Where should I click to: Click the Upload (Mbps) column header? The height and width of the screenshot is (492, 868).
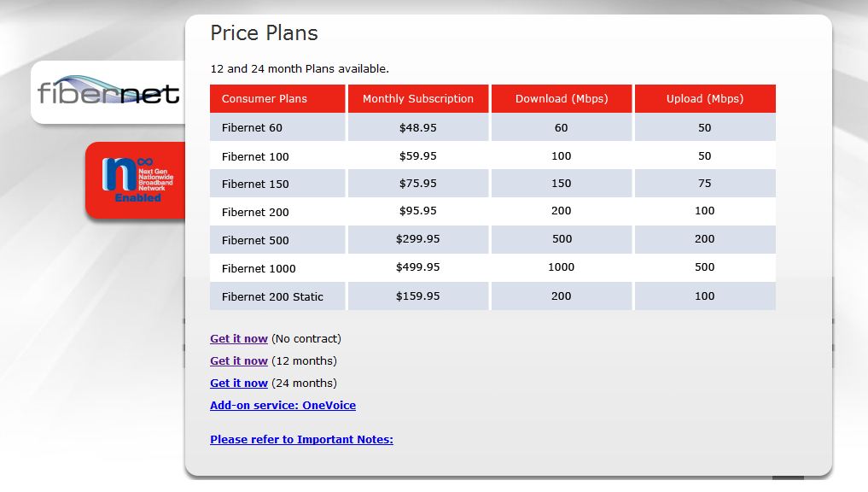(x=705, y=98)
